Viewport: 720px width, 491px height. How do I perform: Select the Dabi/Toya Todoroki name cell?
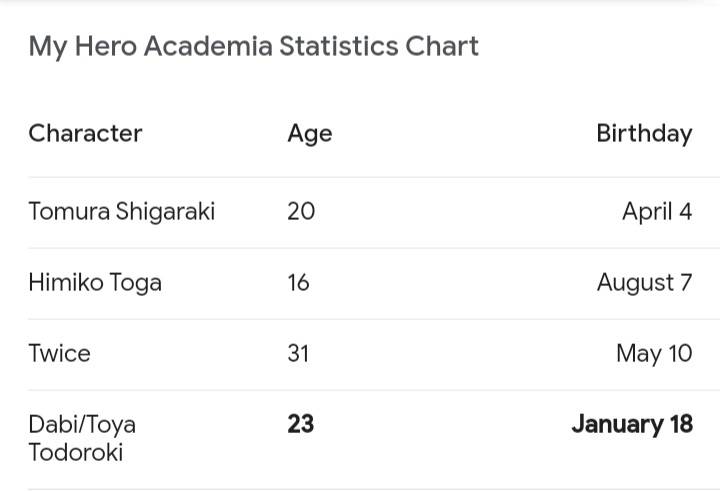[82, 437]
